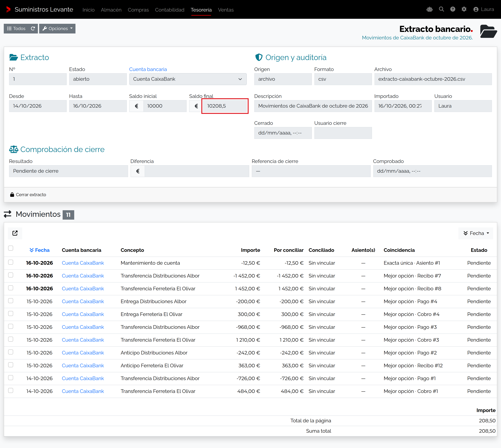Click the robot assistant icon in navbar
This screenshot has height=448, width=501.
pyautogui.click(x=430, y=9)
